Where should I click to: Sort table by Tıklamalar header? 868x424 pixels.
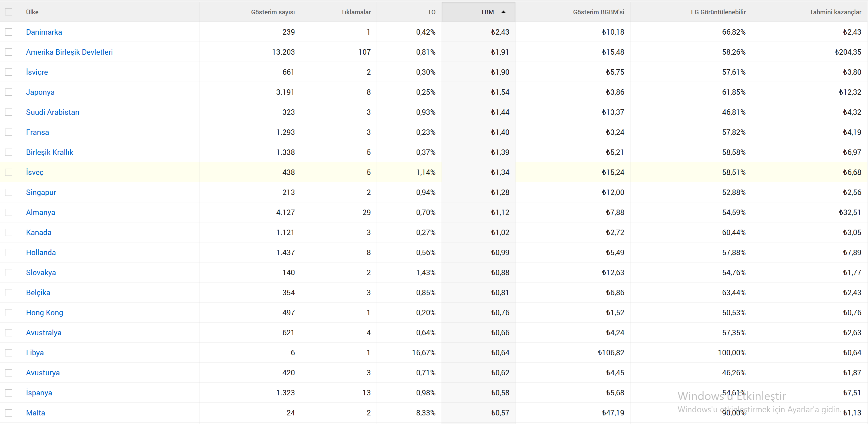355,12
